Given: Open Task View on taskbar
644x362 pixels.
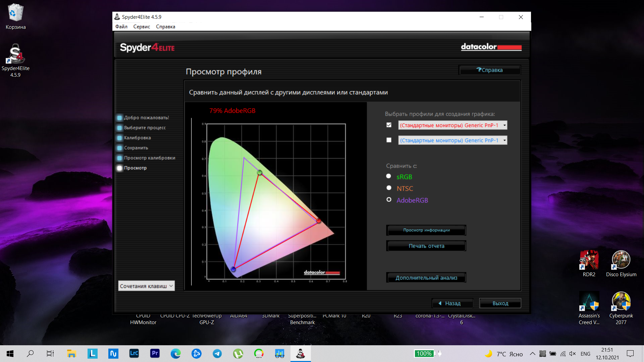Looking at the screenshot, I should [50, 353].
